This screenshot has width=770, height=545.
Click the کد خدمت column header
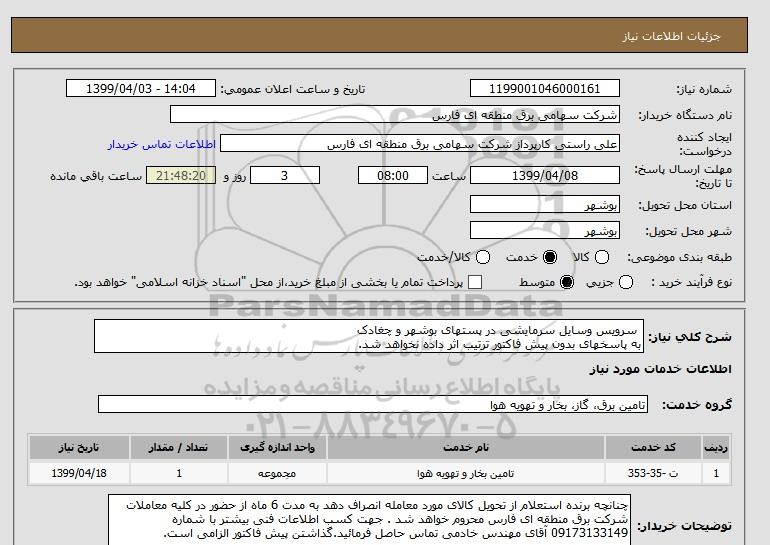tap(653, 447)
